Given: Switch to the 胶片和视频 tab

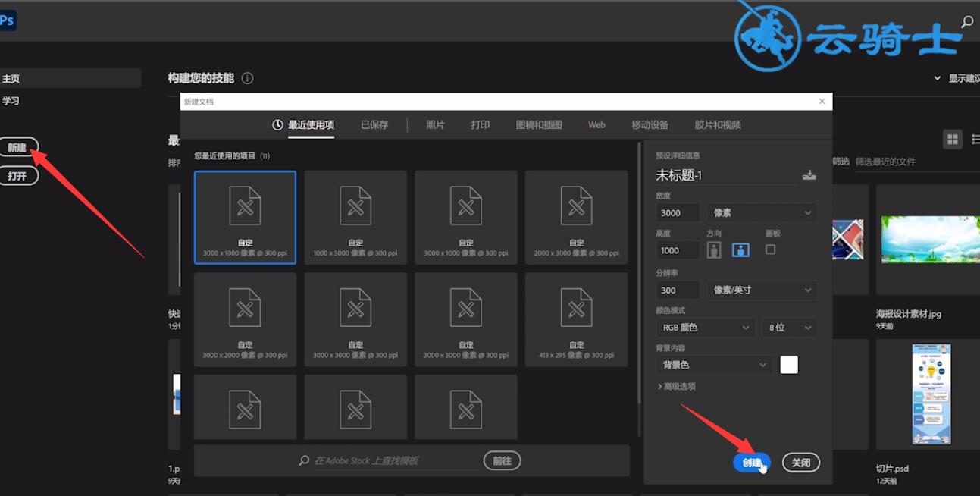Looking at the screenshot, I should pyautogui.click(x=718, y=124).
